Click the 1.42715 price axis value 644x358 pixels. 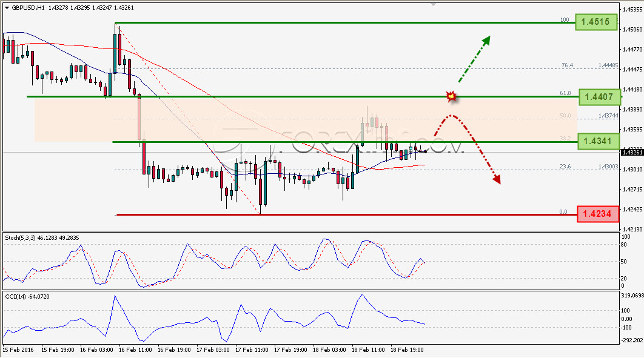tap(633, 190)
